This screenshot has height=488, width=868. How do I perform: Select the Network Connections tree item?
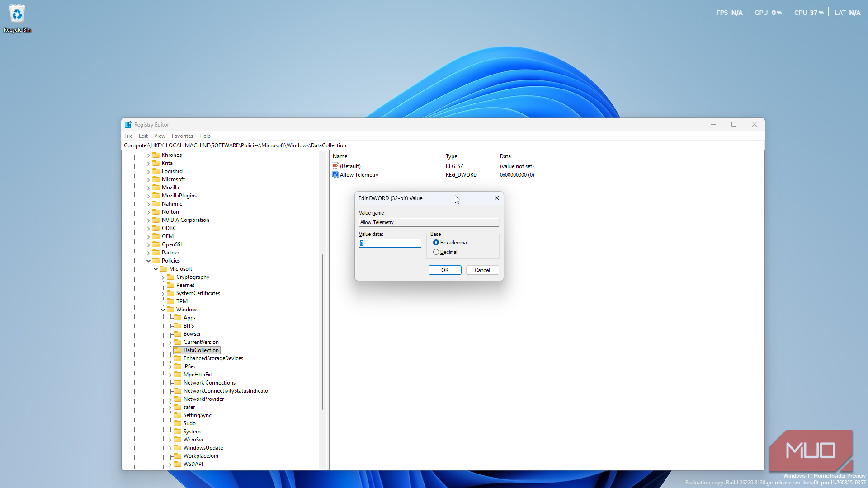click(209, 383)
